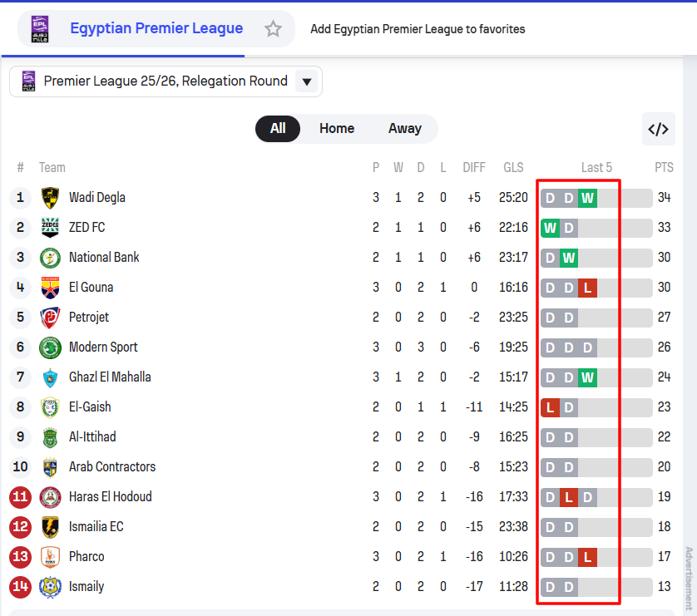This screenshot has width=697, height=616.
Task: Click El-Gaish's red L result badge
Action: [550, 407]
